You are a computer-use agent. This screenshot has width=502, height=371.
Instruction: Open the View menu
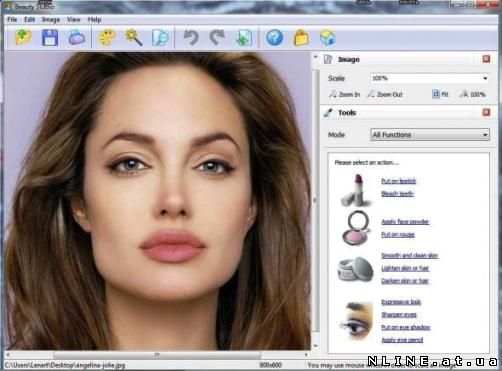pyautogui.click(x=74, y=19)
